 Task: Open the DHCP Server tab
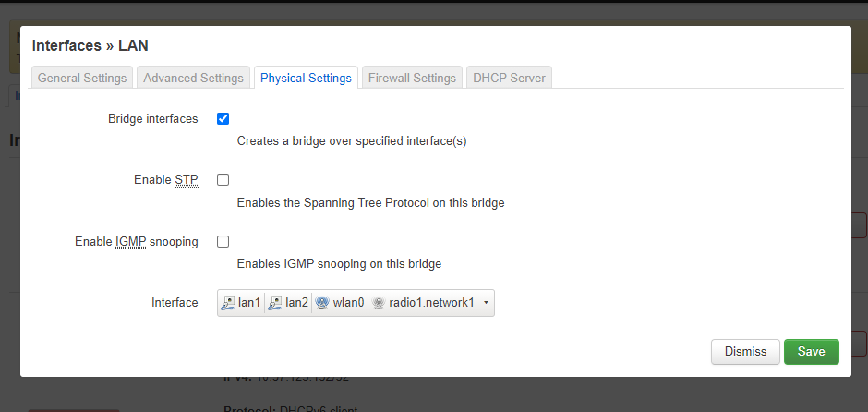click(510, 78)
